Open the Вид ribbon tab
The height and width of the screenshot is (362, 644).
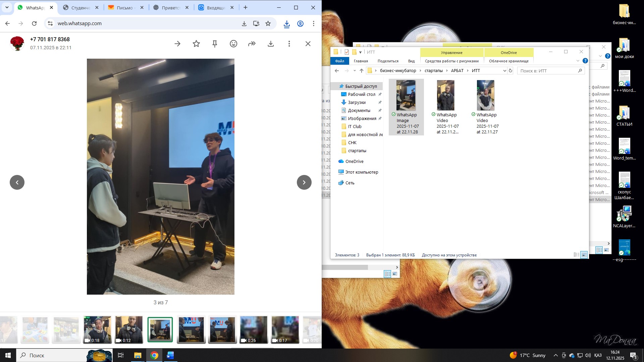(x=411, y=61)
